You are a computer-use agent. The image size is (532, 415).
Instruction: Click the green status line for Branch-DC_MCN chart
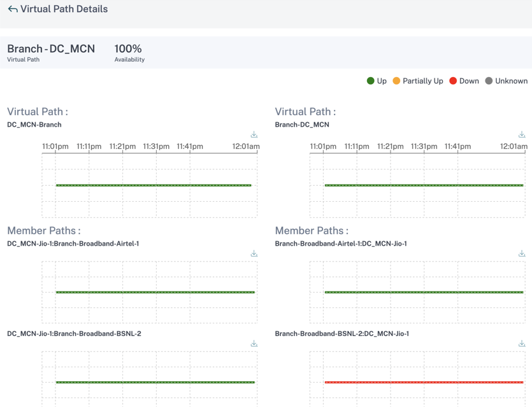(x=424, y=185)
